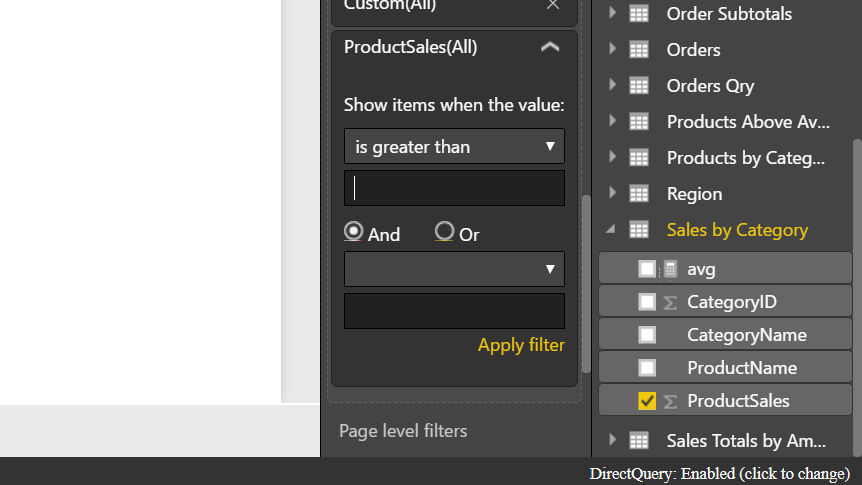
Task: Collapse the Sales by Category table
Action: [611, 229]
